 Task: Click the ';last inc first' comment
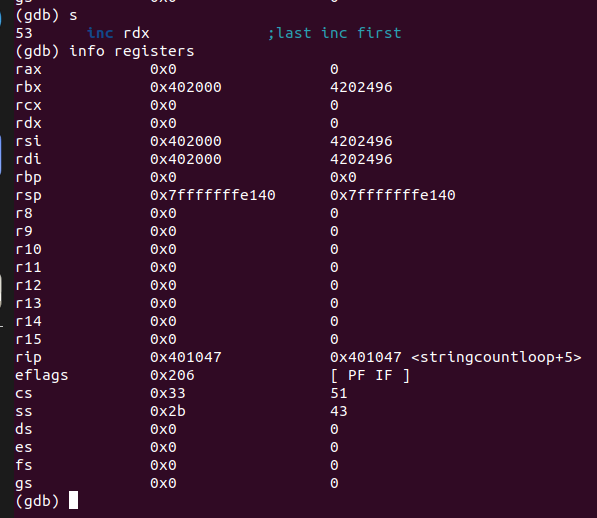(335, 33)
